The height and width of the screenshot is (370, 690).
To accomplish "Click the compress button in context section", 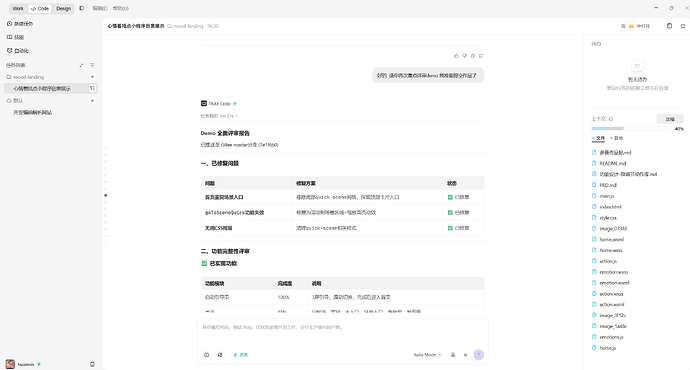I will (670, 119).
